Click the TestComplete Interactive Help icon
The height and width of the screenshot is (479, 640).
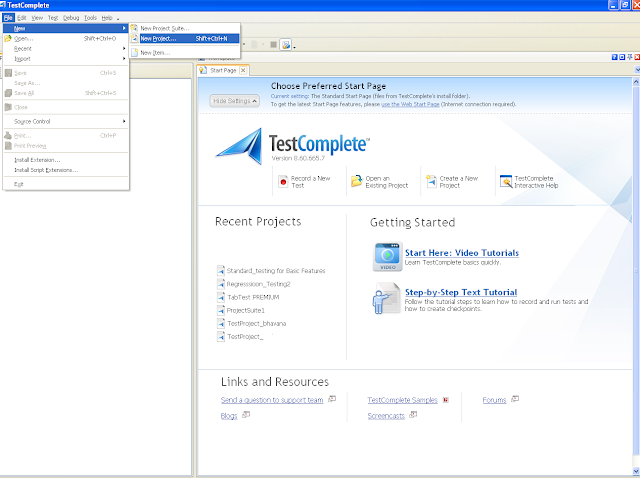506,181
